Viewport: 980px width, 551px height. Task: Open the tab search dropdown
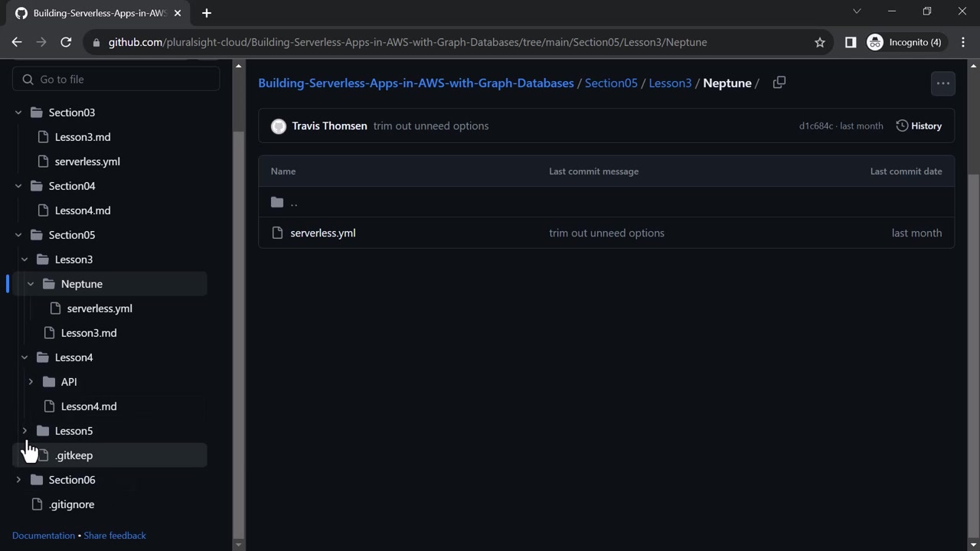point(857,11)
